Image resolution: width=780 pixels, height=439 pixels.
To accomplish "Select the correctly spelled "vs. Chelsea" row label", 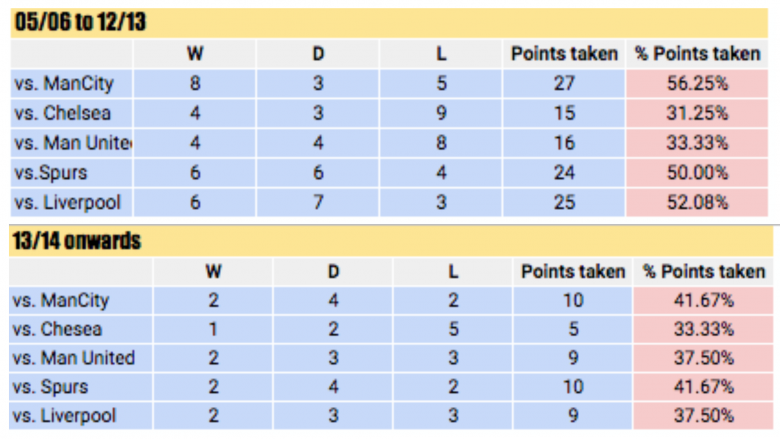I will pos(61,114).
